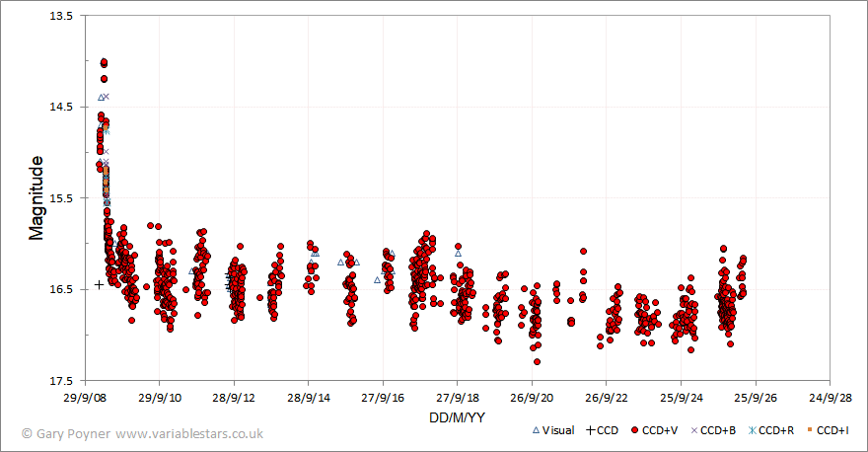Click the black plus CCD legend marker
Viewport: 868px width, 452px height.
coord(591,430)
